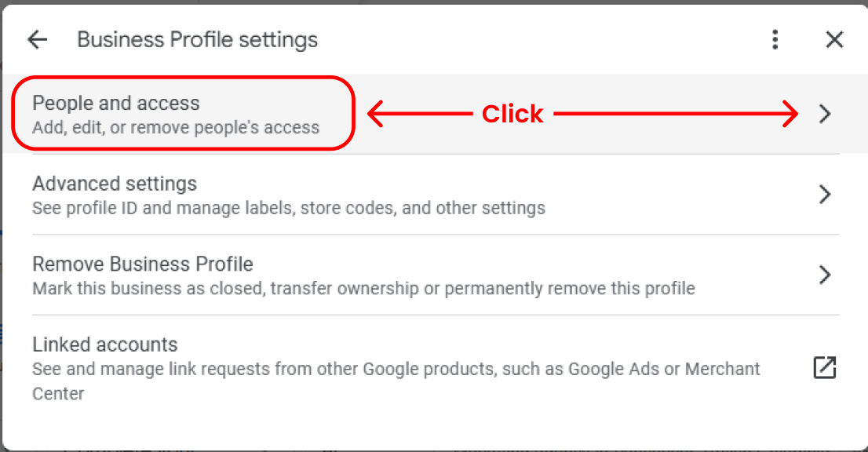Select the Linked accounts heading
This screenshot has height=452, width=868.
tap(105, 344)
